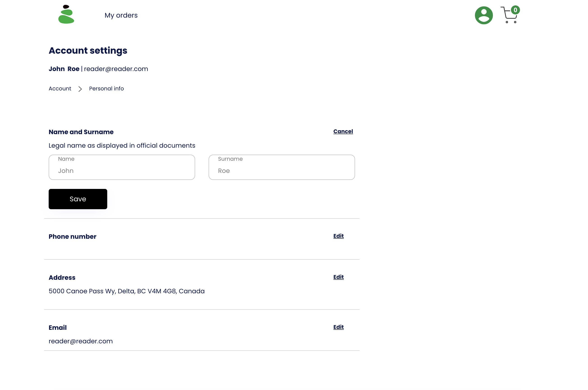Navigate to the Account breadcrumb
588x390 pixels.
pyautogui.click(x=60, y=89)
